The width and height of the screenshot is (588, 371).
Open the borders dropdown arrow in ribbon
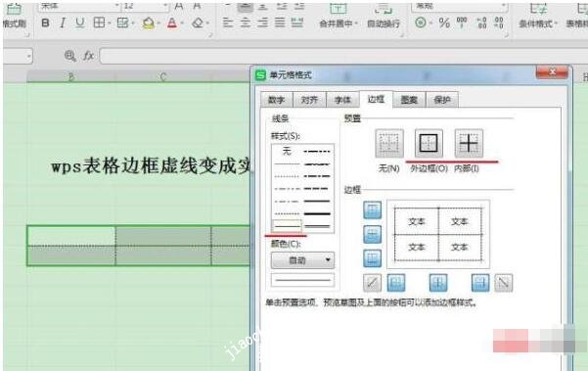[x=110, y=23]
